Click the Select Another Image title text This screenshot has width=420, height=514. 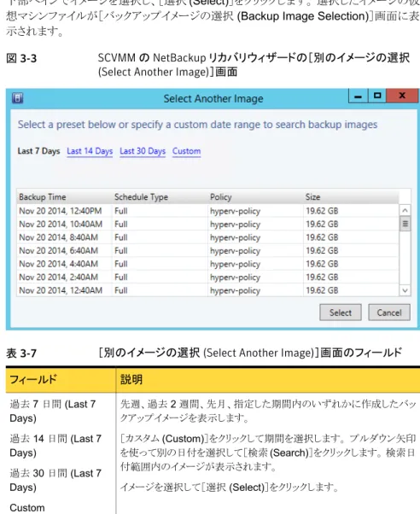pos(213,98)
